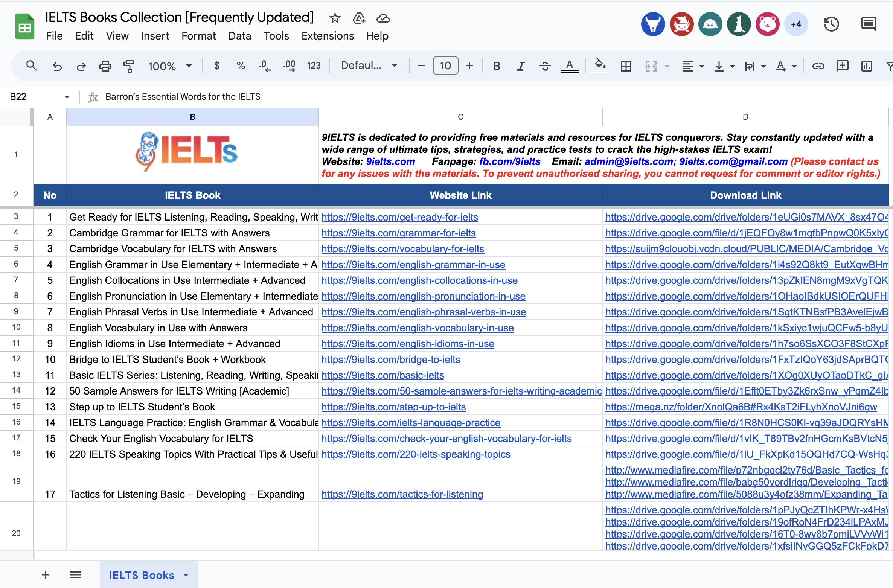Increase decimal places icon

pyautogui.click(x=289, y=66)
